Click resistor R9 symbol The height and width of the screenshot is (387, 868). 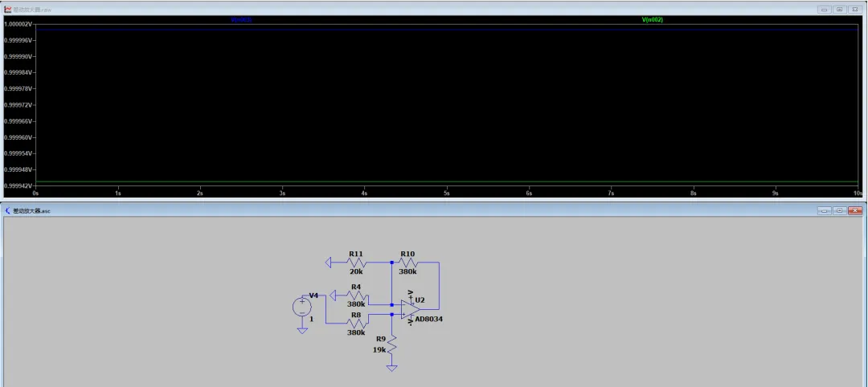tap(391, 344)
